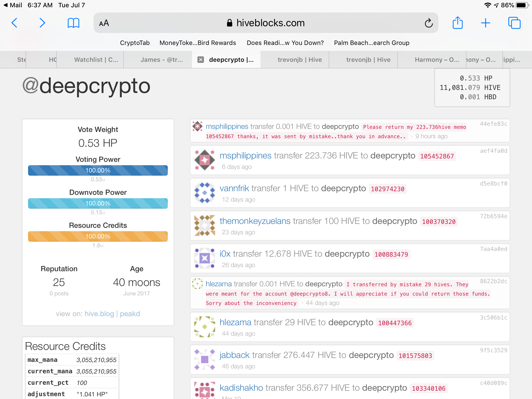Click msphilippines avatar on 223.736 HIVE transfer

coord(205,160)
